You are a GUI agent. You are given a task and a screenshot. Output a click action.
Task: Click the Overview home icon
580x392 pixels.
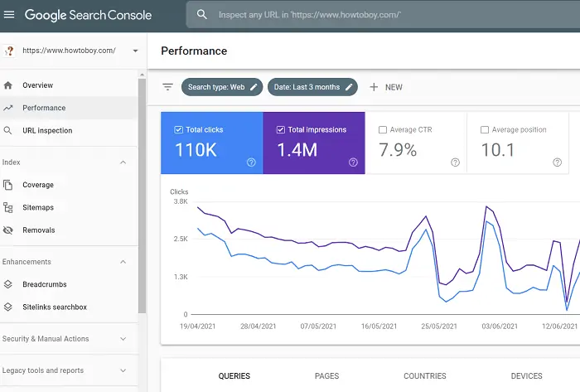tap(7, 85)
